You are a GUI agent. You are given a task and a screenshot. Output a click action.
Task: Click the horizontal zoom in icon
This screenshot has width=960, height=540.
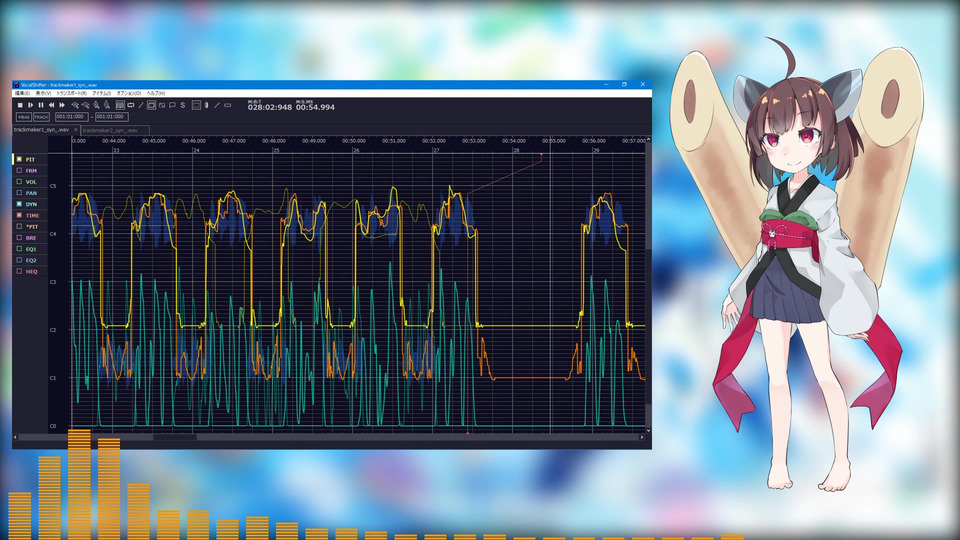pos(75,105)
